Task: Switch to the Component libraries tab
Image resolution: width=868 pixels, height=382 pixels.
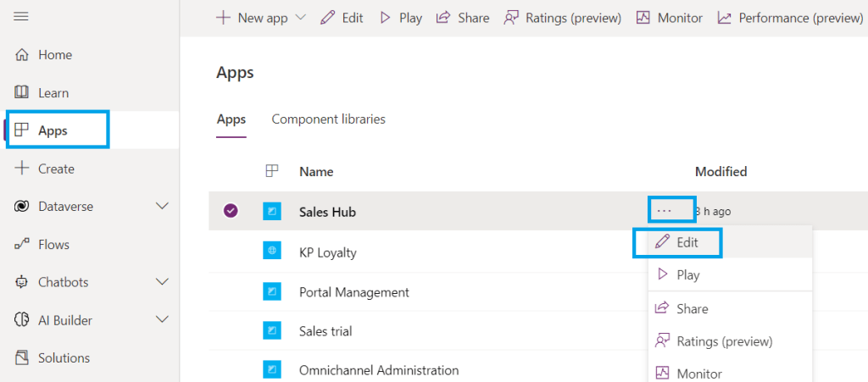Action: [328, 119]
